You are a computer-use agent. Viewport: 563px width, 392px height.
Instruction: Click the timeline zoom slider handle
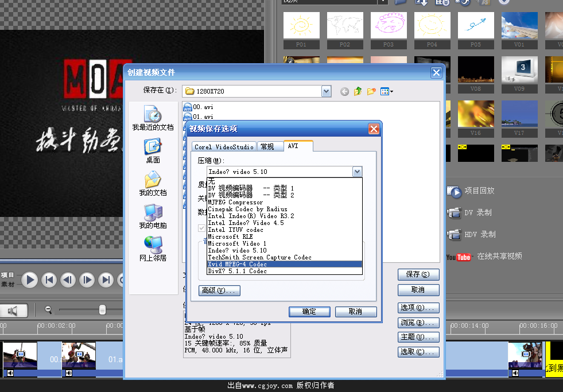click(102, 310)
